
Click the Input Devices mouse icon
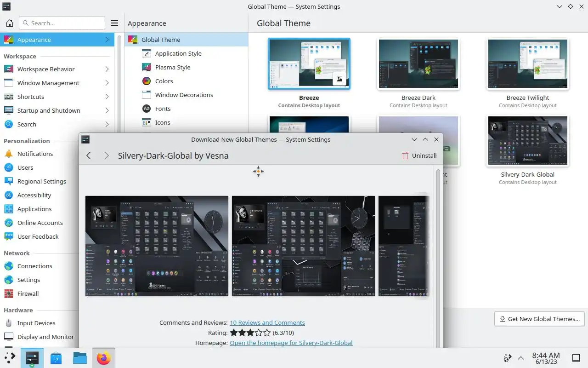click(x=9, y=323)
